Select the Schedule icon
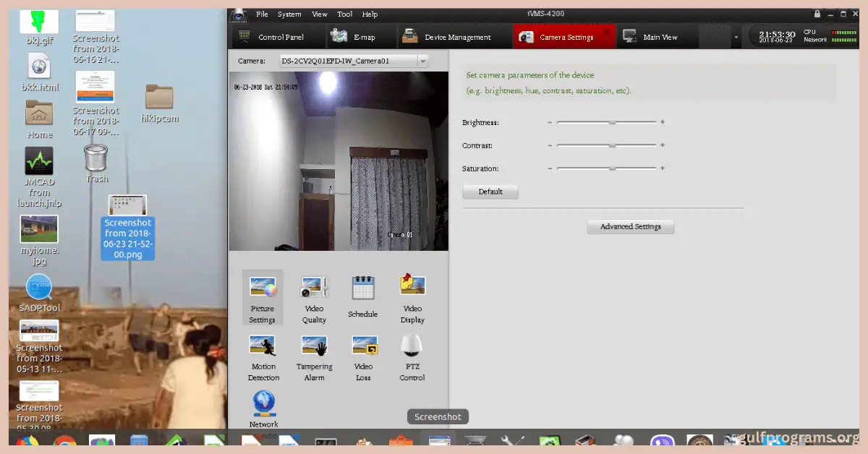The height and width of the screenshot is (454, 868). click(362, 288)
